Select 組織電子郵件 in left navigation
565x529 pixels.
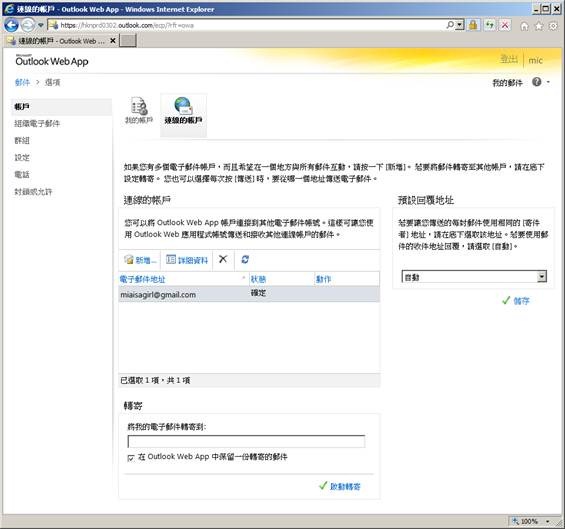point(37,124)
